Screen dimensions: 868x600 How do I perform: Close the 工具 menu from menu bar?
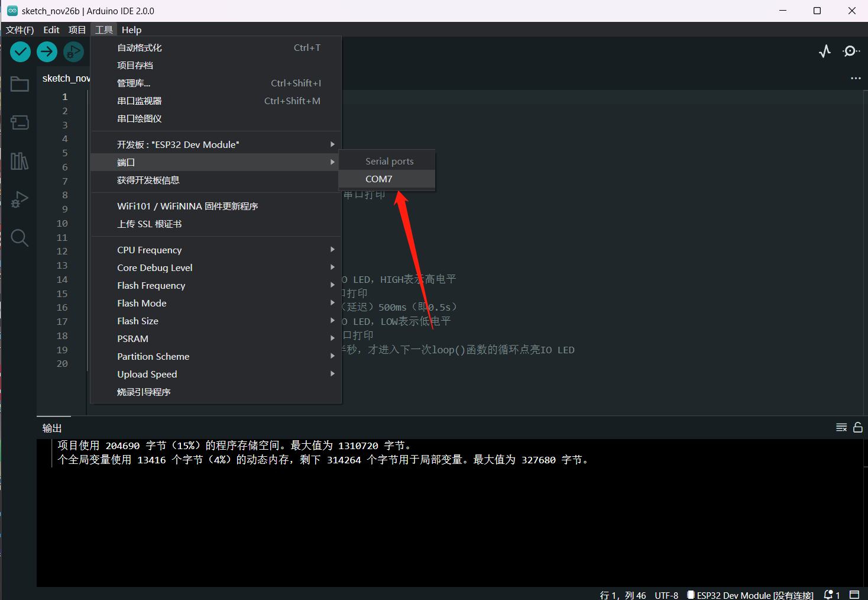[x=104, y=30]
